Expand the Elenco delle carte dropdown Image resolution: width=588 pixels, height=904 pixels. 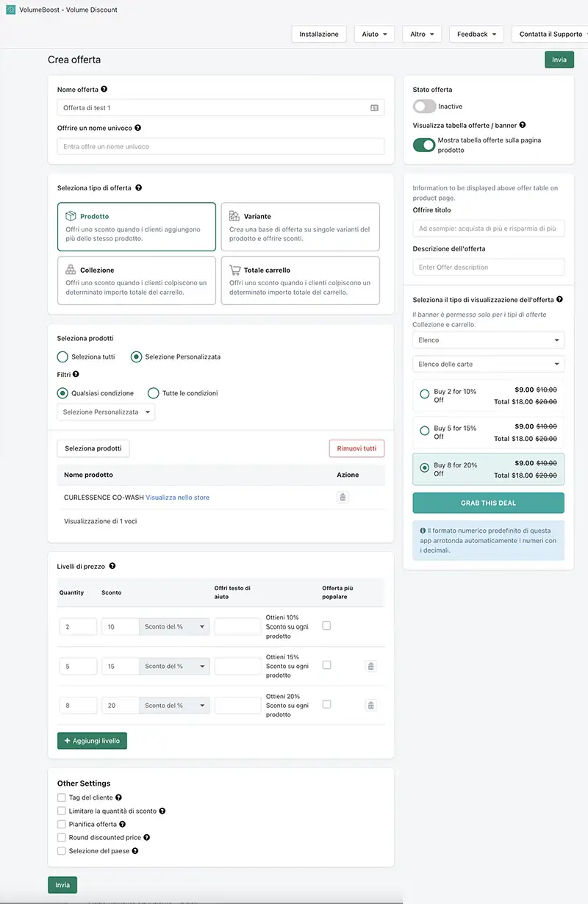coord(489,364)
